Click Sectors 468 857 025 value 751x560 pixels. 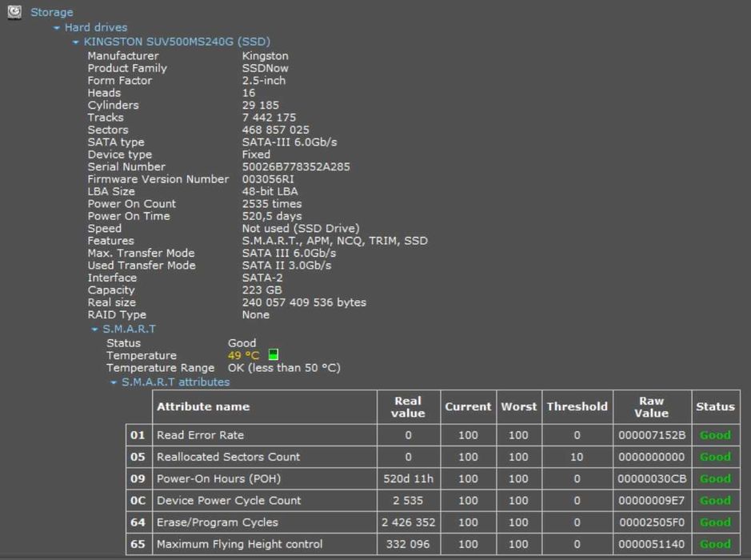click(275, 130)
